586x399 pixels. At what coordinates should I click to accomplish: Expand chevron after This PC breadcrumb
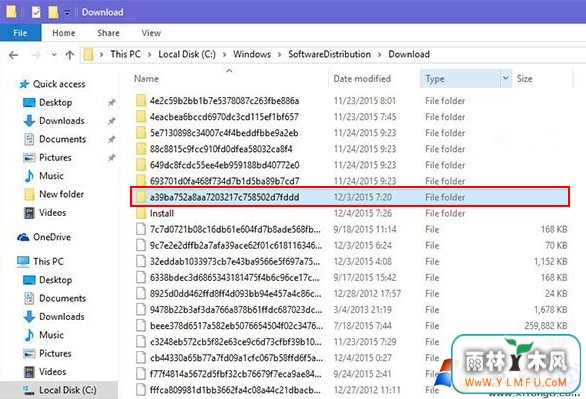[x=149, y=55]
